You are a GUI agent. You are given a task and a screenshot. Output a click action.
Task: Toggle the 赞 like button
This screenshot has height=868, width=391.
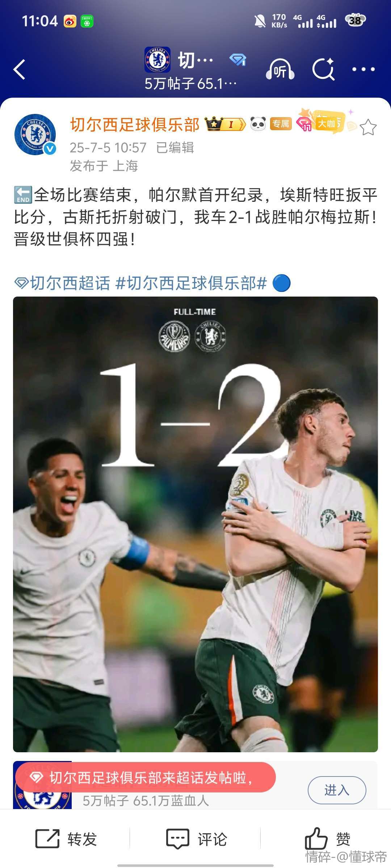pyautogui.click(x=328, y=839)
